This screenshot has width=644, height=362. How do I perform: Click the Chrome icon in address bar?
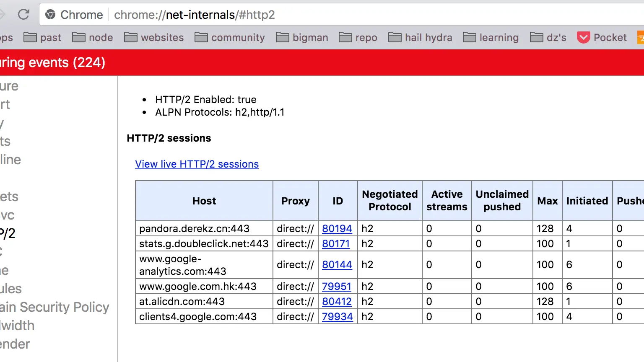pyautogui.click(x=50, y=15)
